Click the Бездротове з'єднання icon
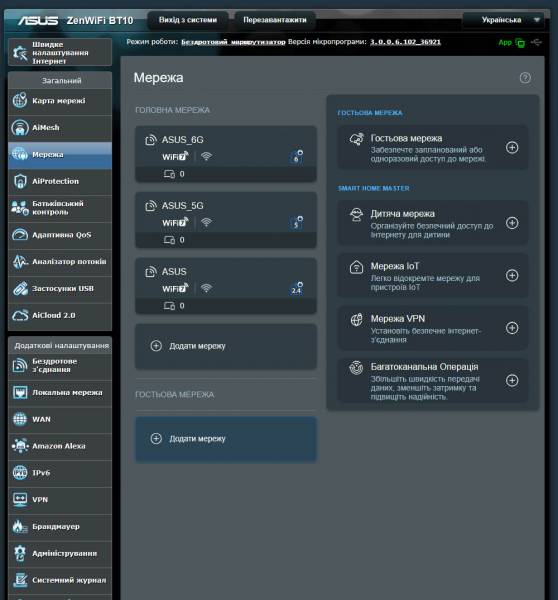This screenshot has height=600, width=558. click(x=20, y=365)
